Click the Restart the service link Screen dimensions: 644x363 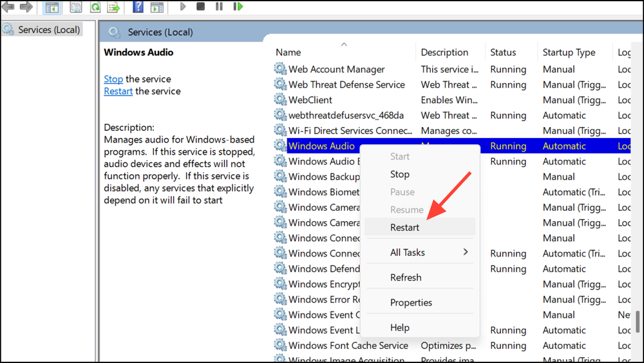[x=118, y=92]
